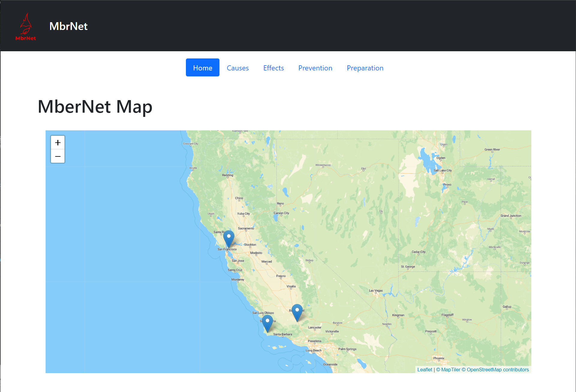Click Salt Lake City label on map
The image size is (576, 392).
[x=443, y=171]
